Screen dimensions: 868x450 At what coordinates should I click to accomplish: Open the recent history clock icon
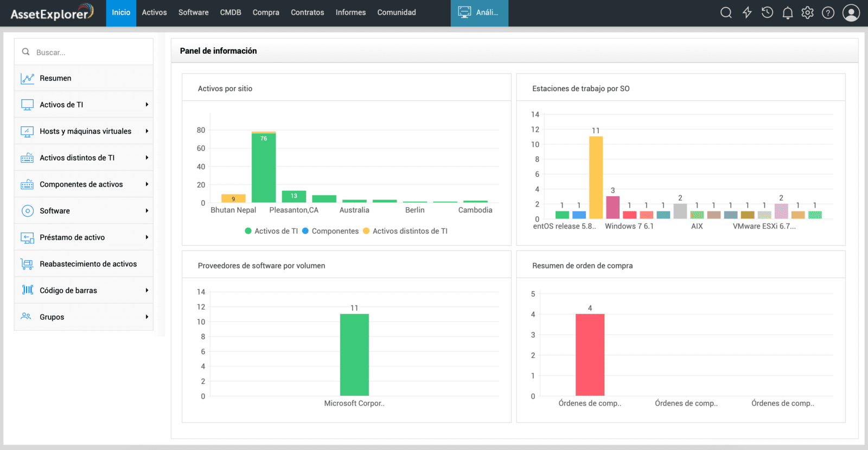coord(767,12)
